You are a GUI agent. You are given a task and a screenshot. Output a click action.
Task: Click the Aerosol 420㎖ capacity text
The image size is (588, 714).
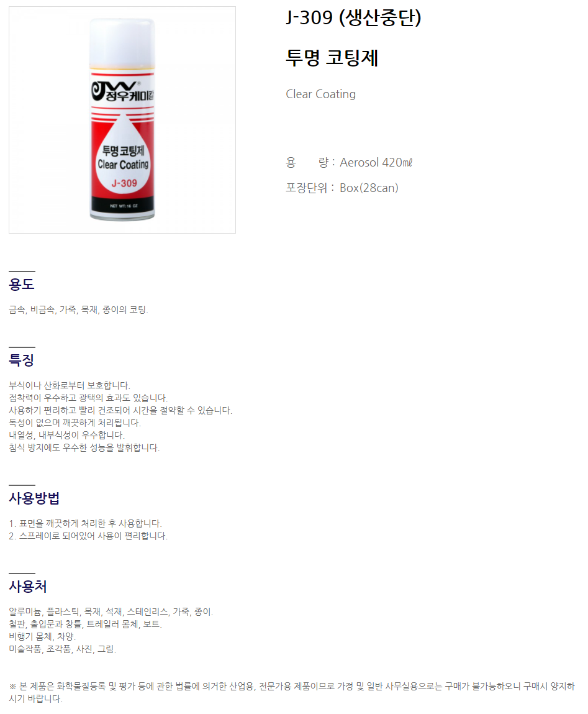(376, 163)
